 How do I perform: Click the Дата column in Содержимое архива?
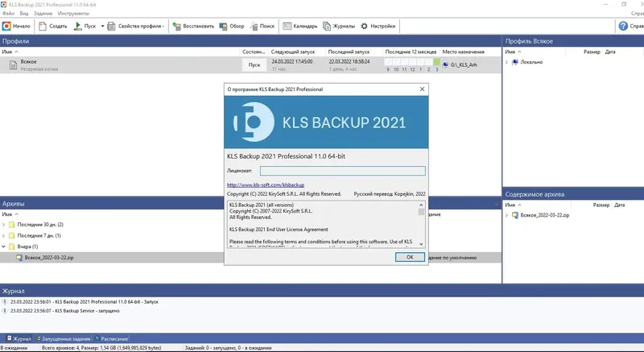pyautogui.click(x=619, y=205)
